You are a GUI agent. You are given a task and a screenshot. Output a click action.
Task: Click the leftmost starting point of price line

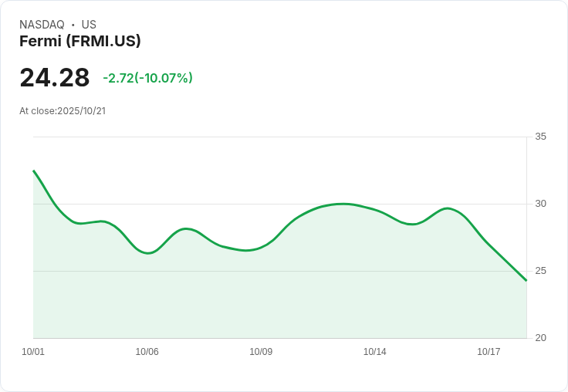pos(34,171)
